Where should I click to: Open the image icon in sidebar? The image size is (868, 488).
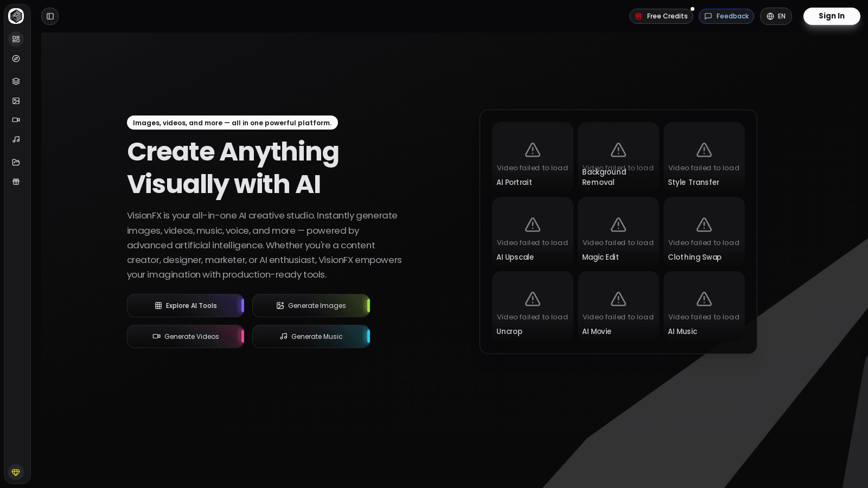(x=16, y=101)
